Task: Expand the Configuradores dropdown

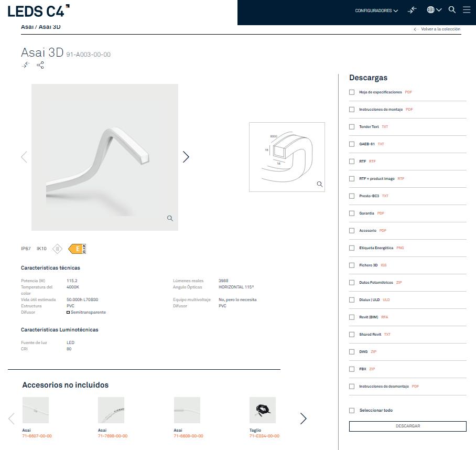Action: [x=376, y=10]
